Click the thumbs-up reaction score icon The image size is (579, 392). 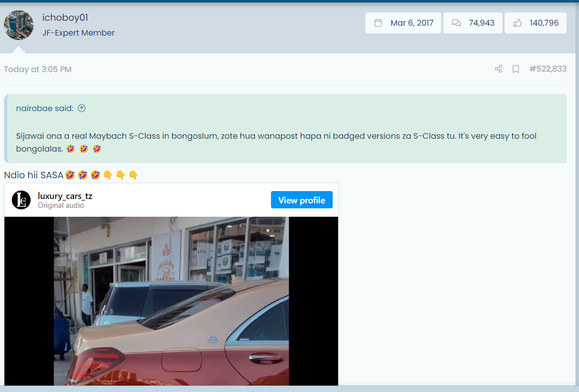517,23
